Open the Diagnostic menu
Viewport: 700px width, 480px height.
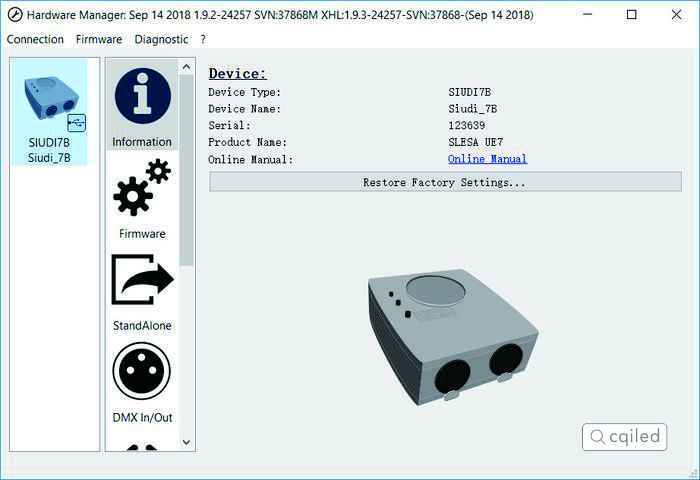point(161,39)
